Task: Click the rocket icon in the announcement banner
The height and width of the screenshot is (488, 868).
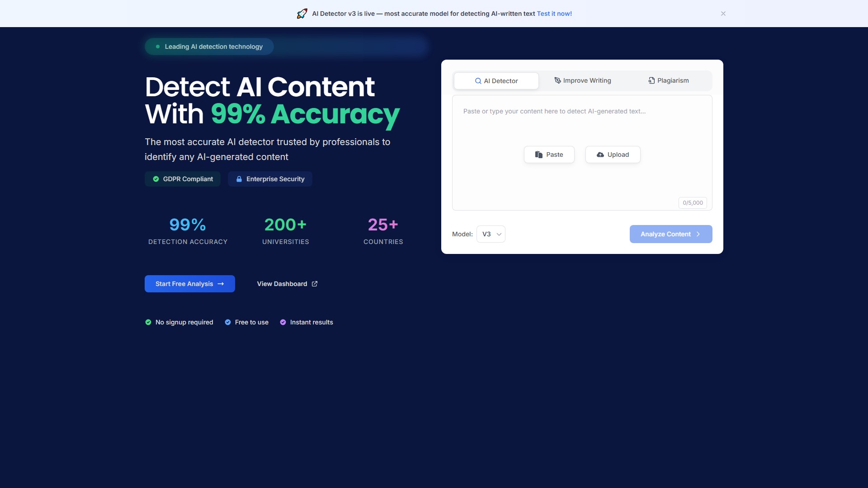Action: click(x=302, y=14)
